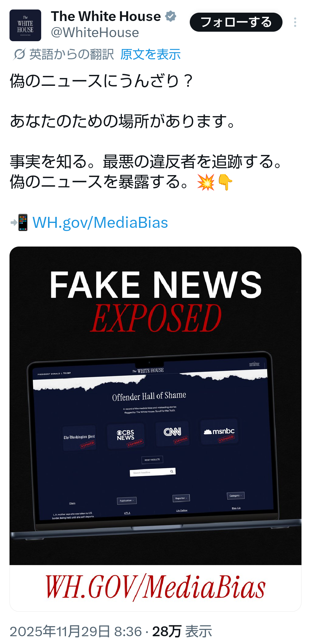Click the translation icon beside 英語からの翻訳
Viewport: 311px width, 644px height.
click(19, 54)
